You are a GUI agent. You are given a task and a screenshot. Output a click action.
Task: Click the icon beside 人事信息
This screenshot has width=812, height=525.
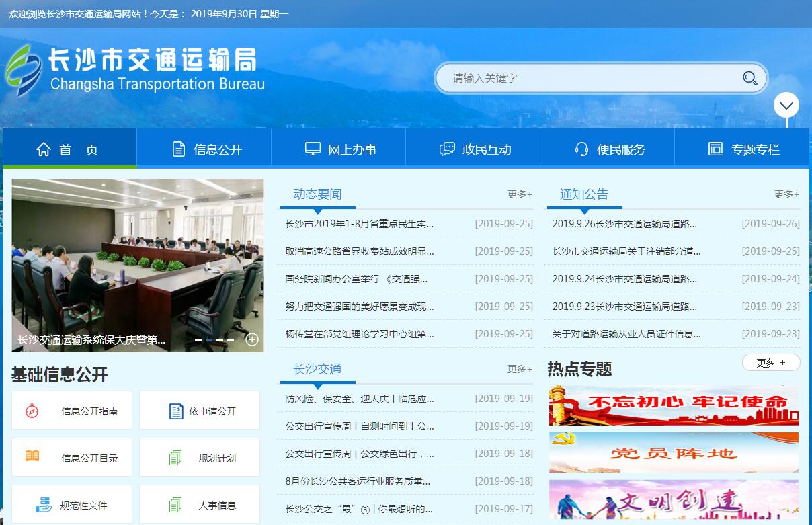[x=175, y=505]
